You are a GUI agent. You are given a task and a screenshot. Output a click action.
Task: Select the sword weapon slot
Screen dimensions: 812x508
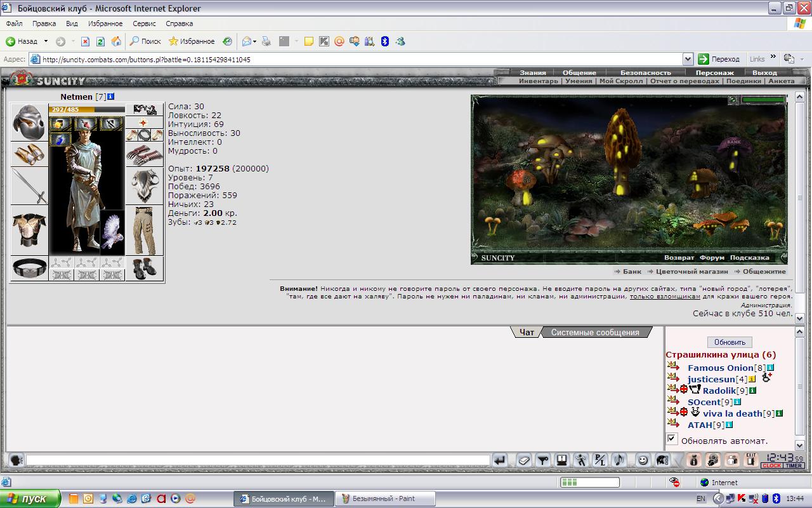pyautogui.click(x=29, y=185)
